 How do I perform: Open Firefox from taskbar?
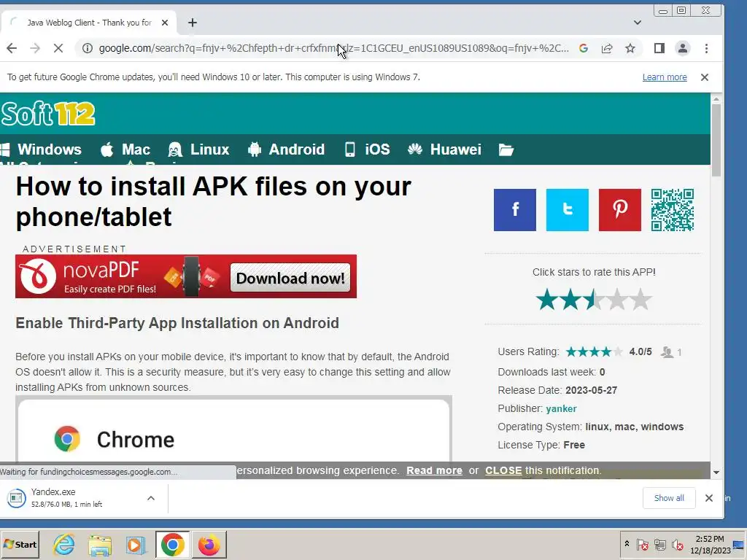(209, 544)
